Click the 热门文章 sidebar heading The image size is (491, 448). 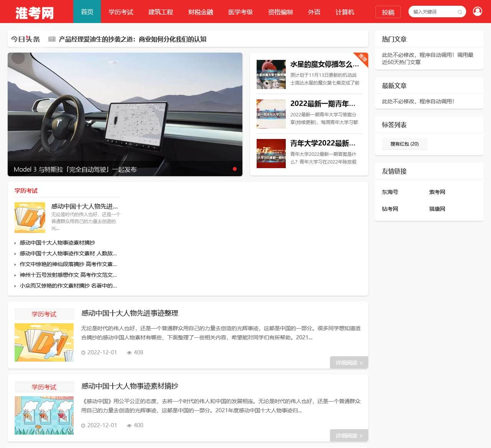click(x=394, y=39)
